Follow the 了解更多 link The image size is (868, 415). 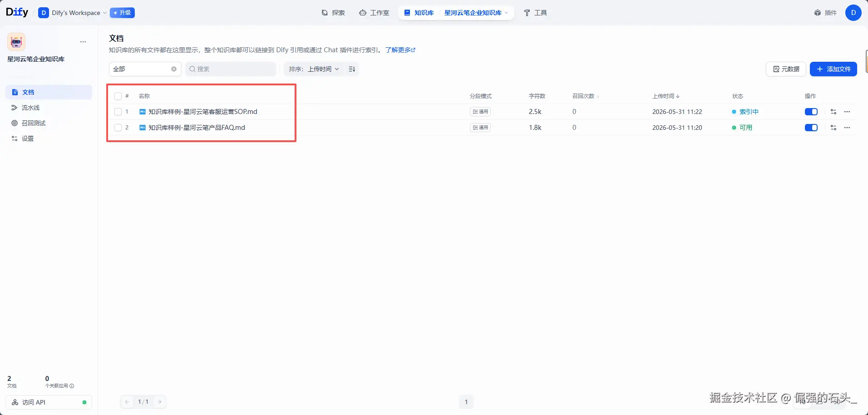(400, 50)
